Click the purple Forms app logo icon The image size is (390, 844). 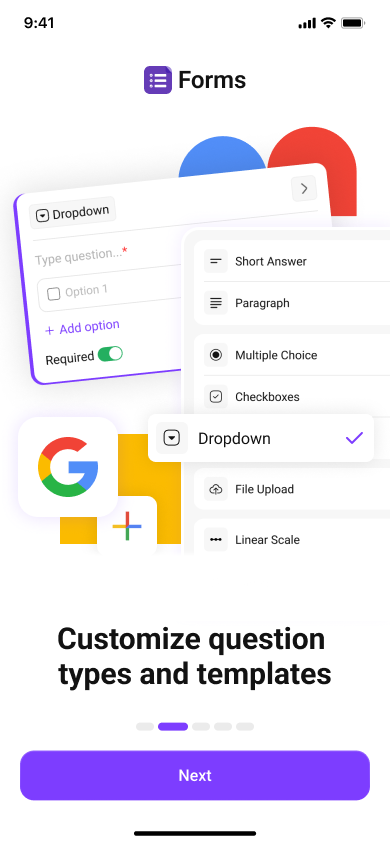tap(158, 80)
